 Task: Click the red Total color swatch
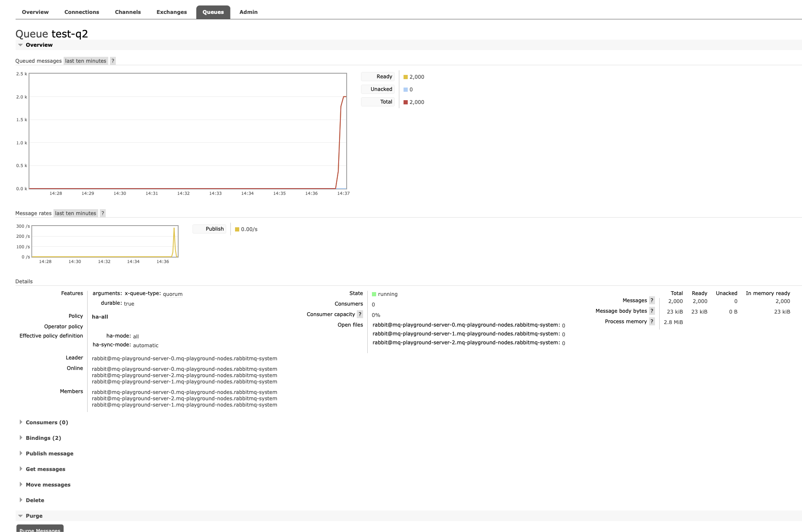pyautogui.click(x=406, y=102)
